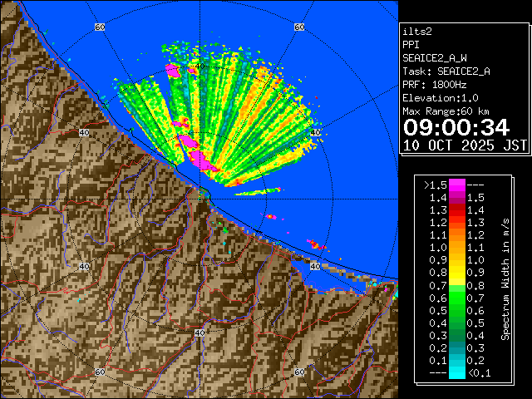Click the '40' range label directly south of radar

click(199, 332)
